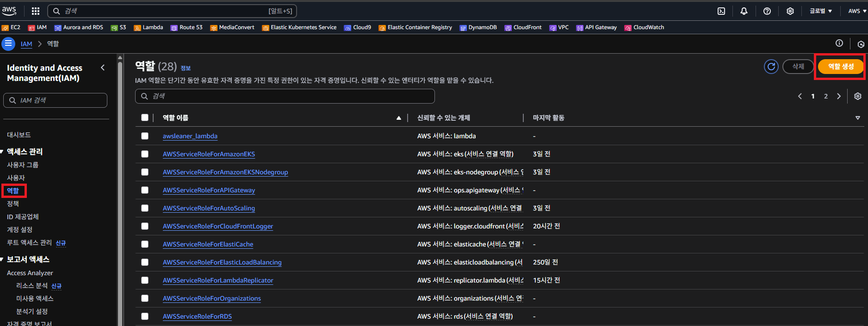
Task: Click the 삭제 button
Action: 798,67
